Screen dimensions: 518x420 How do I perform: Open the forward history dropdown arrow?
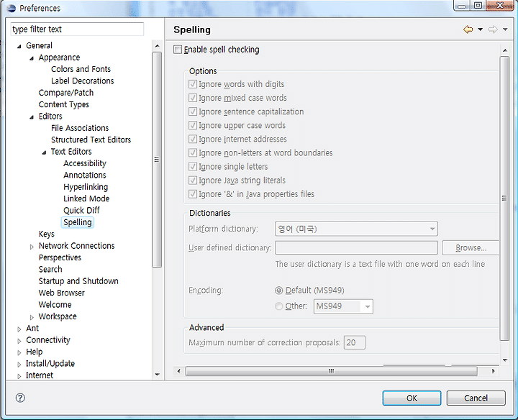[505, 29]
